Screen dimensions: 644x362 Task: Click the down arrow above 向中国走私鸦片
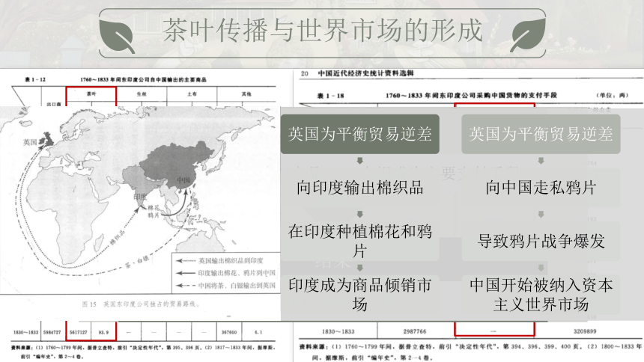(x=541, y=161)
